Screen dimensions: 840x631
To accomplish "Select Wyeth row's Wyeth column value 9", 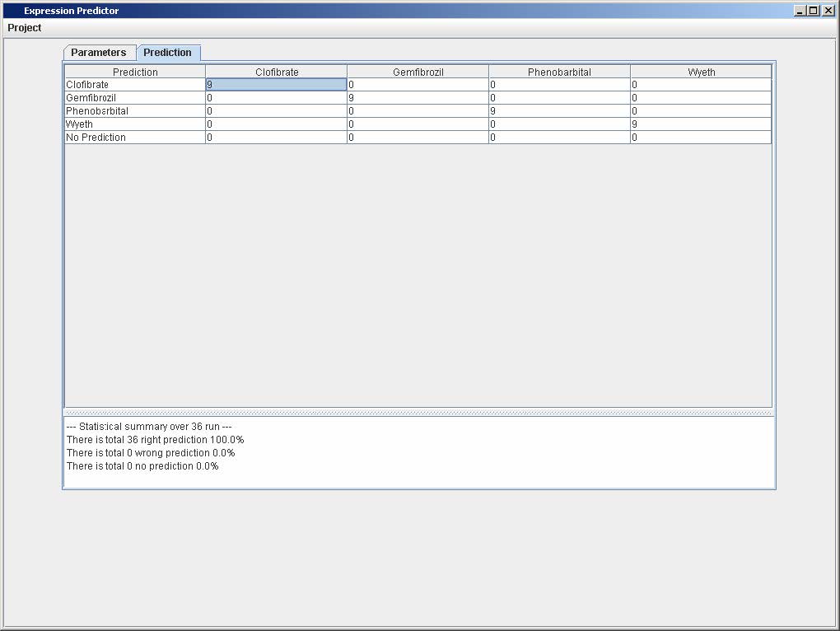I will [x=701, y=124].
